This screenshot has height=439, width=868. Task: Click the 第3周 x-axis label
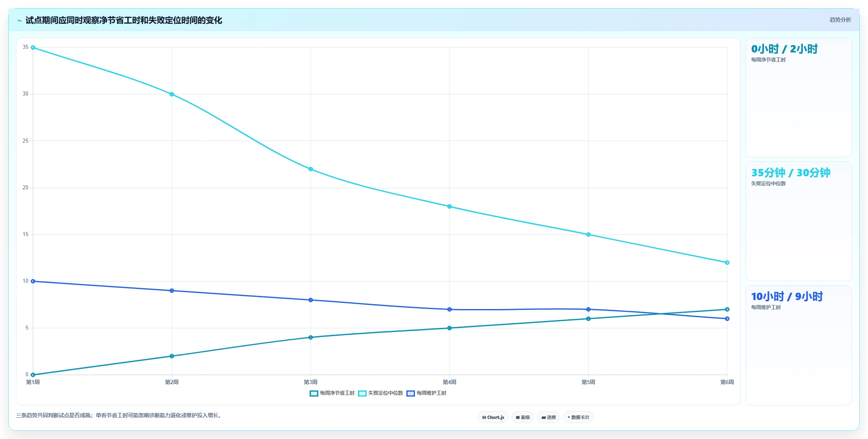tap(310, 382)
